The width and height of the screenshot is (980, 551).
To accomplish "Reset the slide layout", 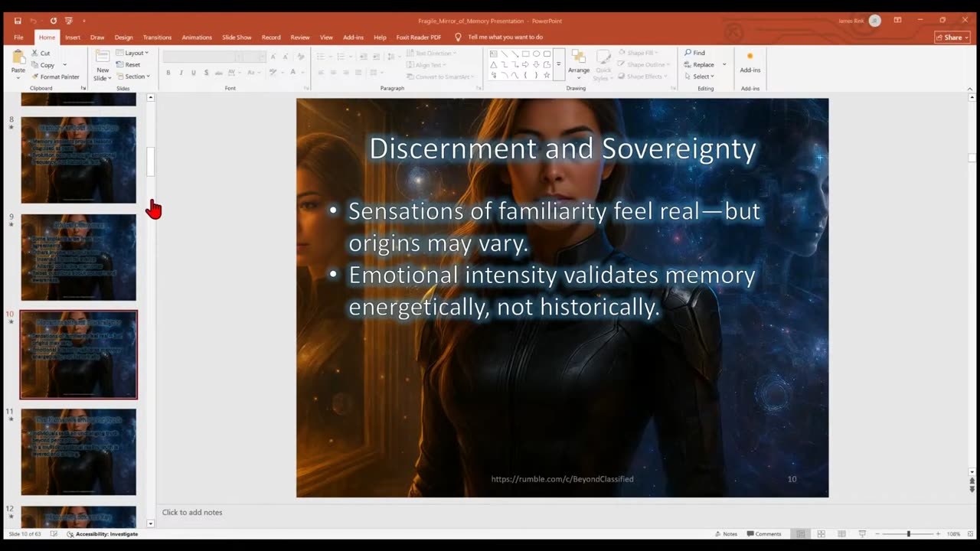I will [128, 65].
